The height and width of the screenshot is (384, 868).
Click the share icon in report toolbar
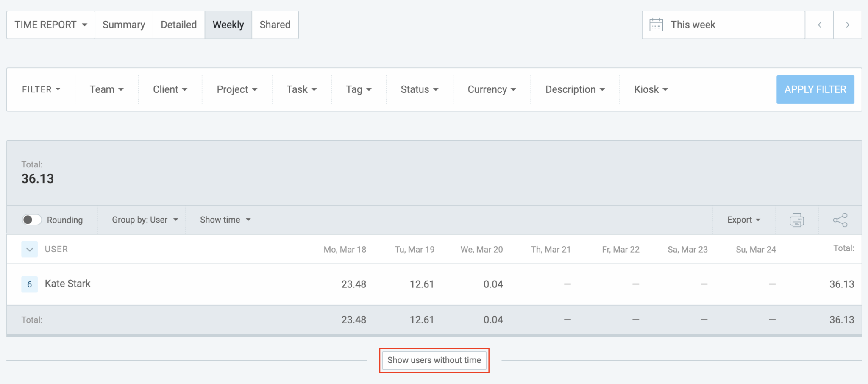click(840, 220)
